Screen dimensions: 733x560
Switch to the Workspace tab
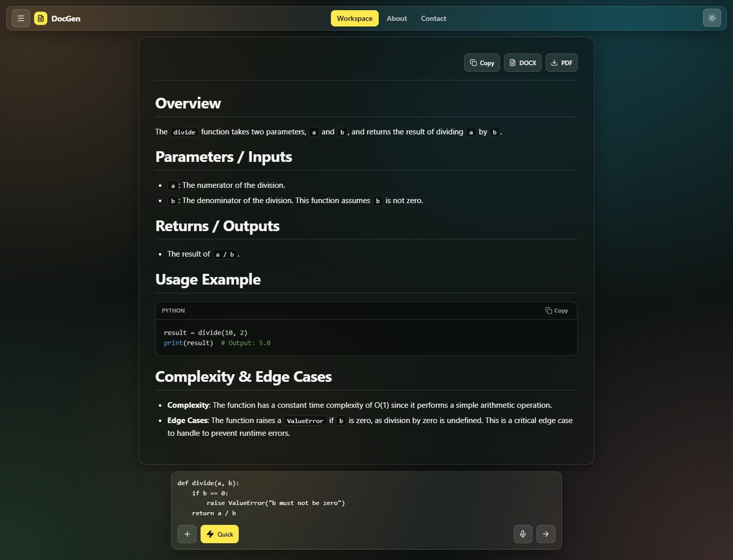pyautogui.click(x=355, y=18)
